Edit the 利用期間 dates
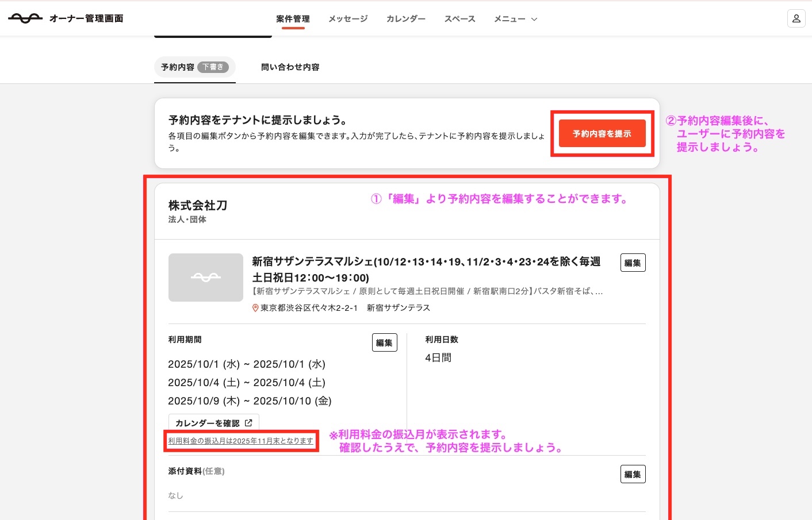Image resolution: width=812 pixels, height=520 pixels. [384, 342]
